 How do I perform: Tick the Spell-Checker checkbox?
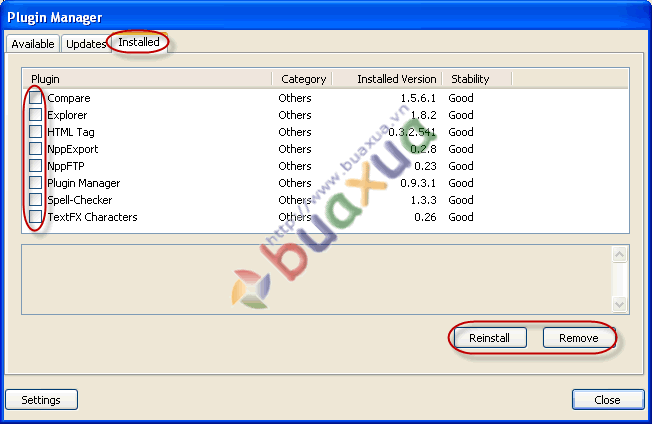[35, 200]
